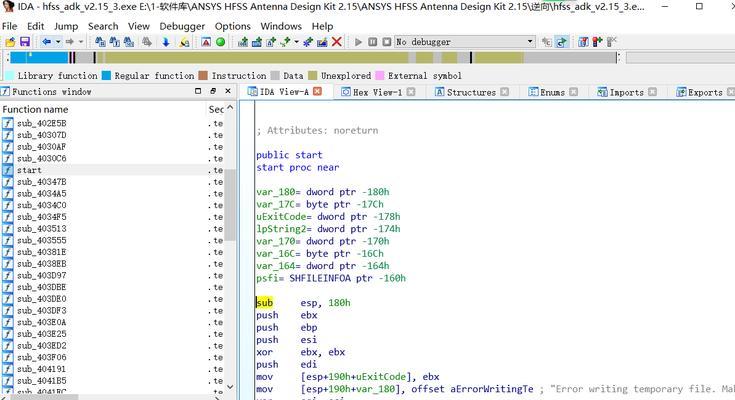
Task: Click the grayed-out icon at toolbar's far right
Action: 612,42
